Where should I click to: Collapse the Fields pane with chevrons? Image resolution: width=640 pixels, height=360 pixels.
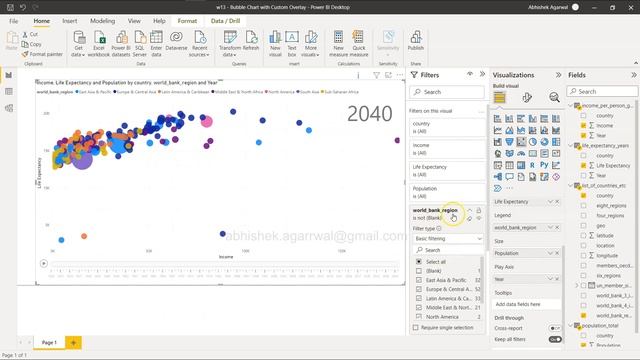click(633, 75)
